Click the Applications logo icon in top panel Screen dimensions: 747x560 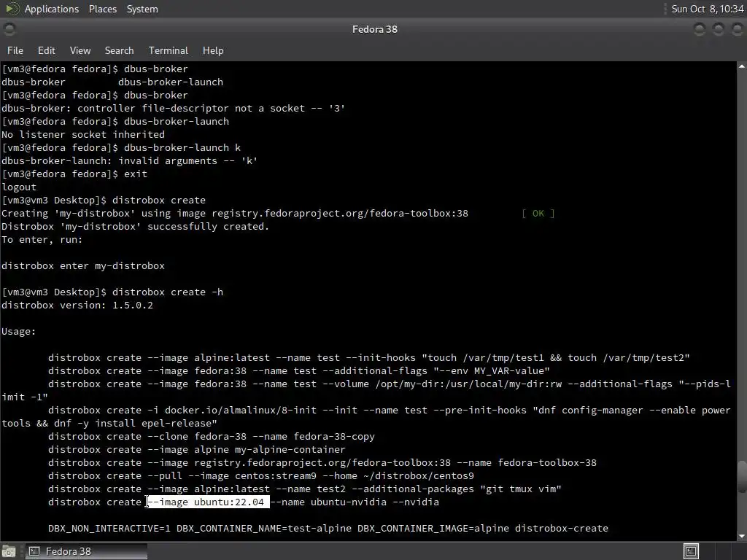(12, 9)
